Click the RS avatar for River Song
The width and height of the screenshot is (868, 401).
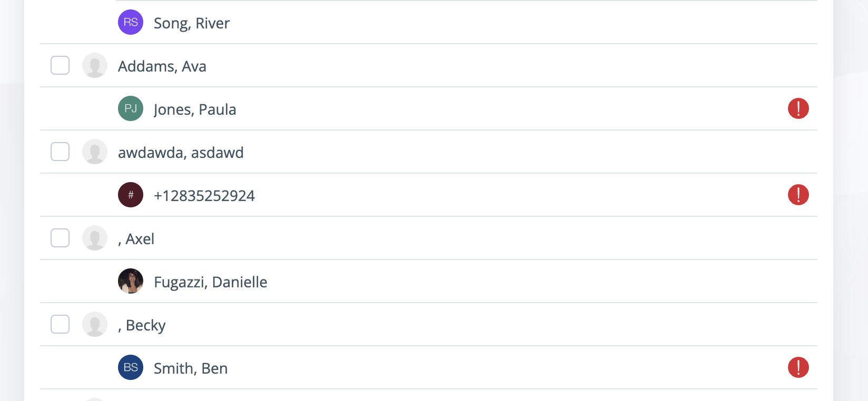point(131,22)
